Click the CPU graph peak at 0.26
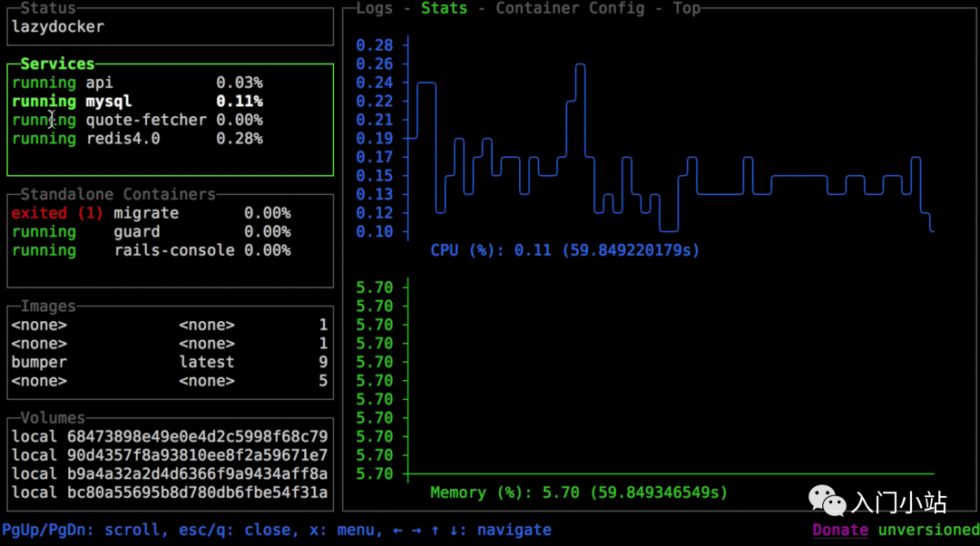980x546 pixels. 581,64
